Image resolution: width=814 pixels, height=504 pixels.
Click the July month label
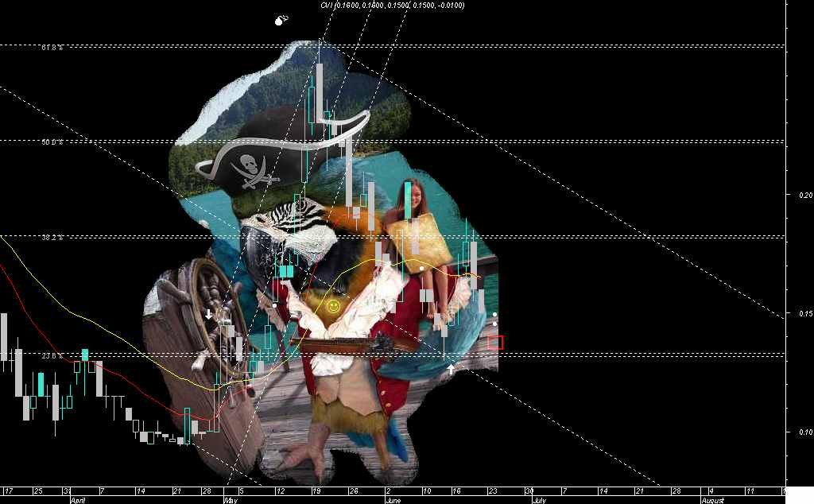pyautogui.click(x=540, y=500)
